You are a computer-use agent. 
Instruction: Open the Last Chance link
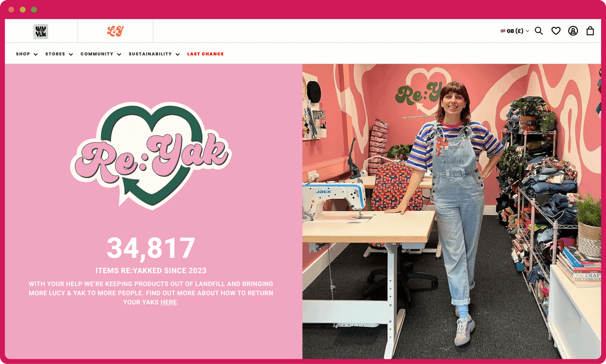point(205,54)
